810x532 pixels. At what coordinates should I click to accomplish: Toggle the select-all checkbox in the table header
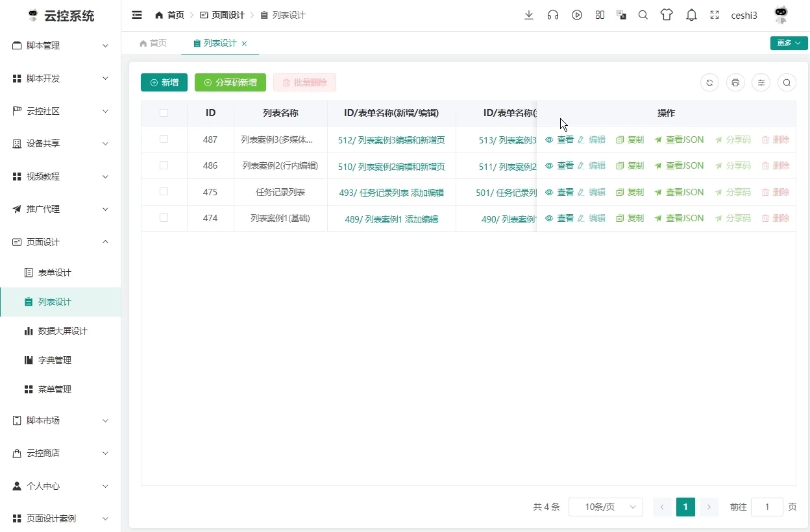click(x=164, y=112)
